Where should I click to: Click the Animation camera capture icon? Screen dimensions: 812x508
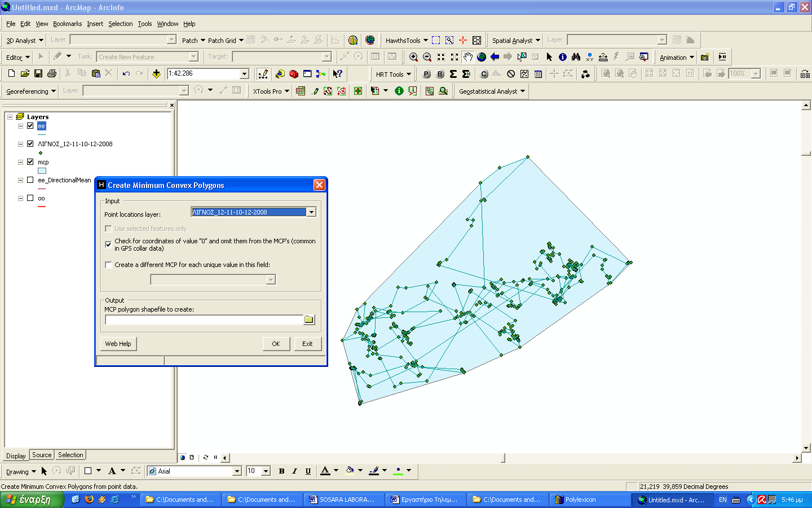pos(705,57)
